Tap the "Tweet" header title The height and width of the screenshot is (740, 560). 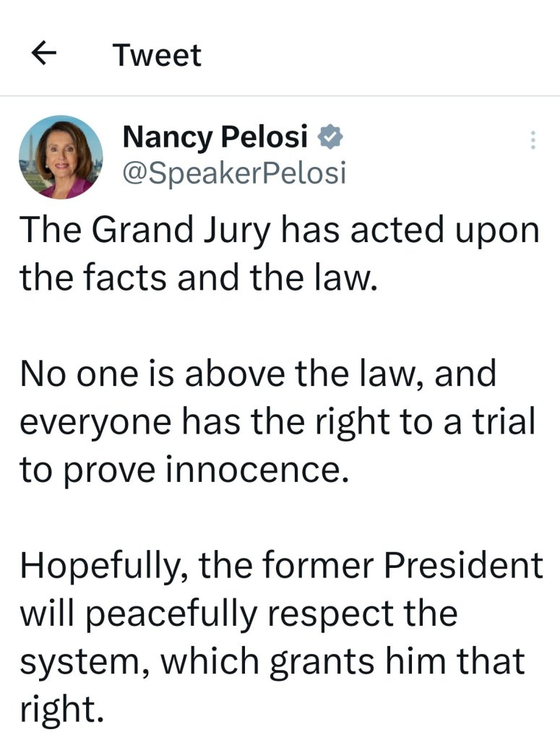157,56
